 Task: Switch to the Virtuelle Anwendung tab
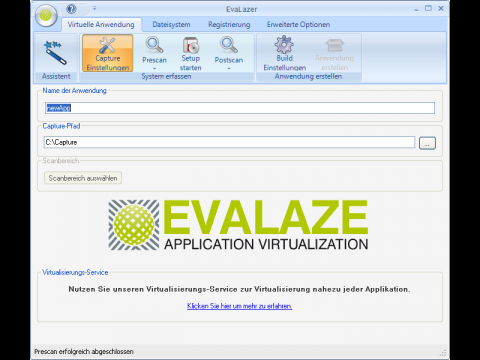click(101, 24)
